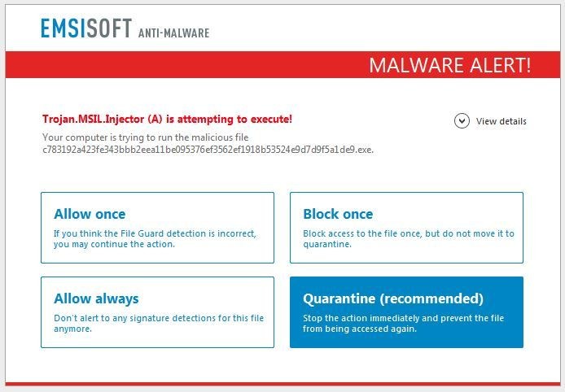Click the 'Don't alert to any signature detections' description
Viewport: 565px width, 392px height.
click(x=159, y=323)
